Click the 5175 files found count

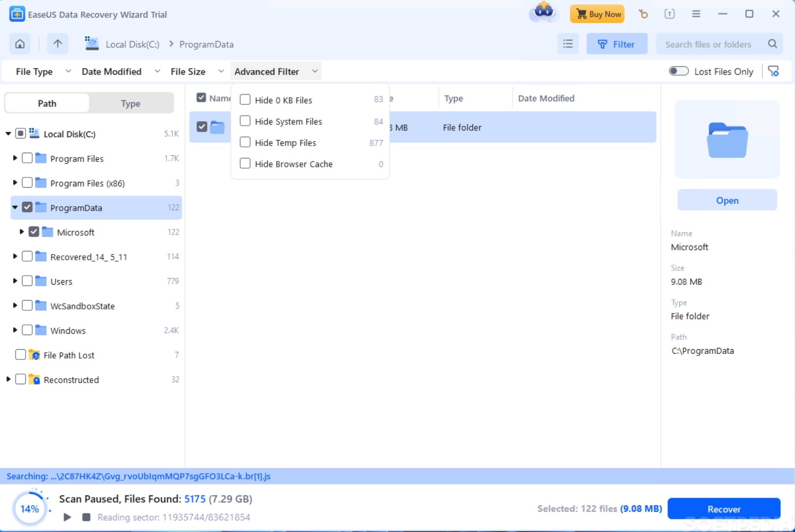[195, 499]
